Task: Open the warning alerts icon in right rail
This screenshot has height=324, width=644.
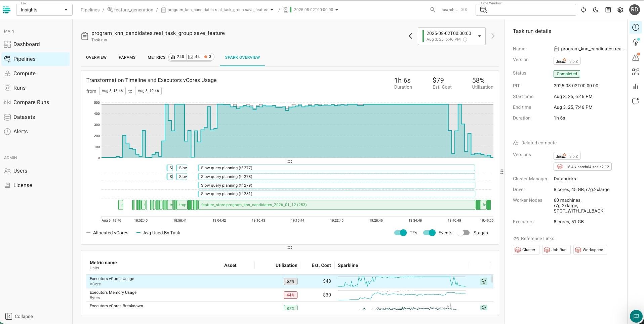Action: (636, 57)
